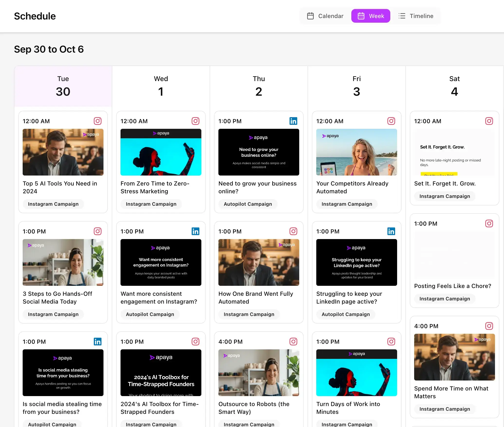Click the LinkedIn icon on the Struggling to keep your LinkedIn page active post
Screen dimensions: 504x427
pos(391,232)
